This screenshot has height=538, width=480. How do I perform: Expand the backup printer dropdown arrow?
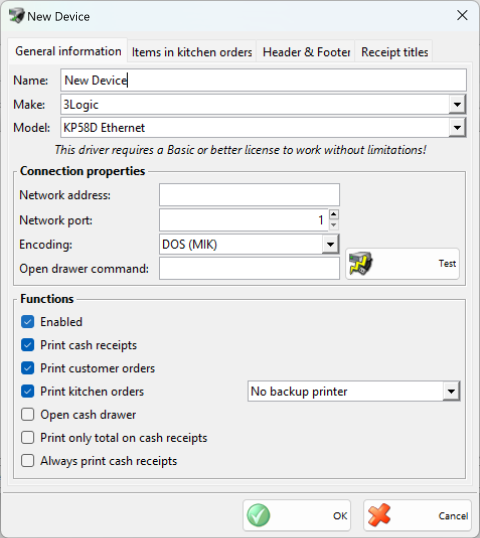(451, 391)
